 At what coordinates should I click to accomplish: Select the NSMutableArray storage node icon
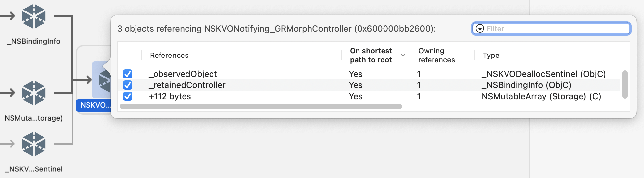[x=34, y=93]
